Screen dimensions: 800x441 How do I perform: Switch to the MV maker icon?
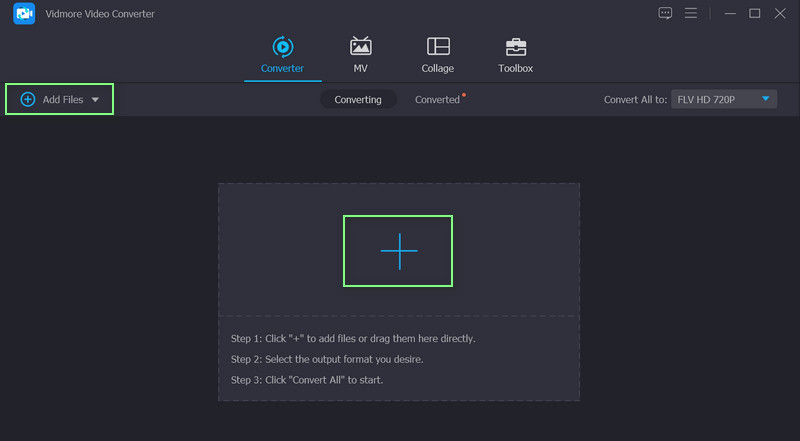(360, 47)
